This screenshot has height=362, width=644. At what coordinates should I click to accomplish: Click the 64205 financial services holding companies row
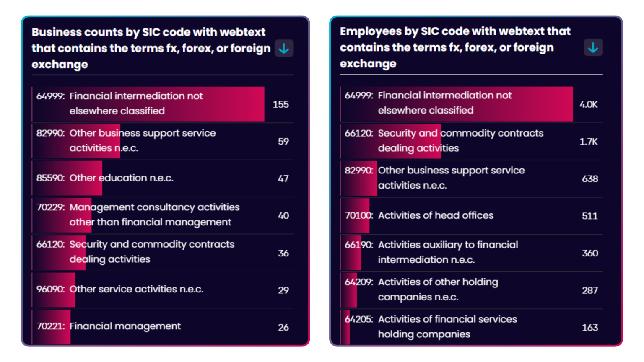(x=471, y=327)
